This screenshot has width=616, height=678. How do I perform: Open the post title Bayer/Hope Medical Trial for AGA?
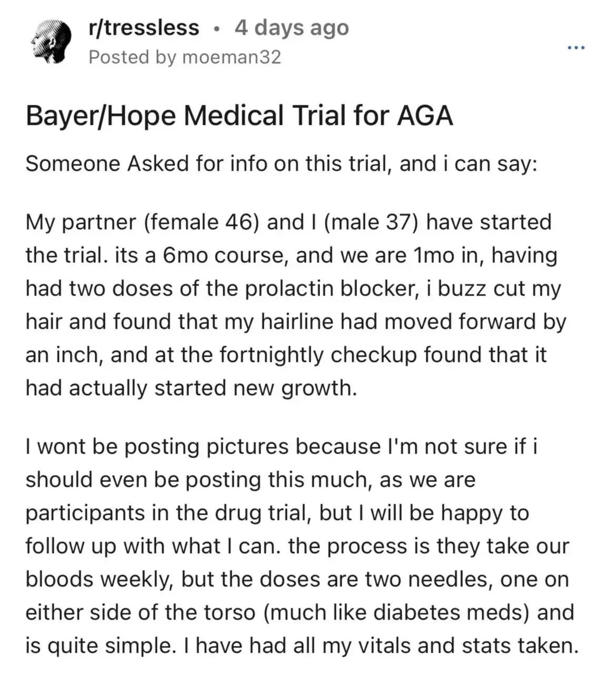coord(240,115)
